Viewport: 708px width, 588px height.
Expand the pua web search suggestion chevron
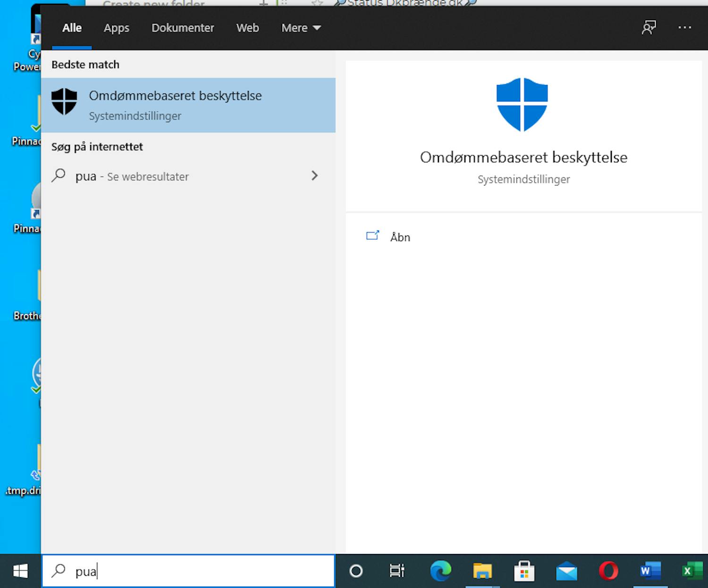(315, 176)
